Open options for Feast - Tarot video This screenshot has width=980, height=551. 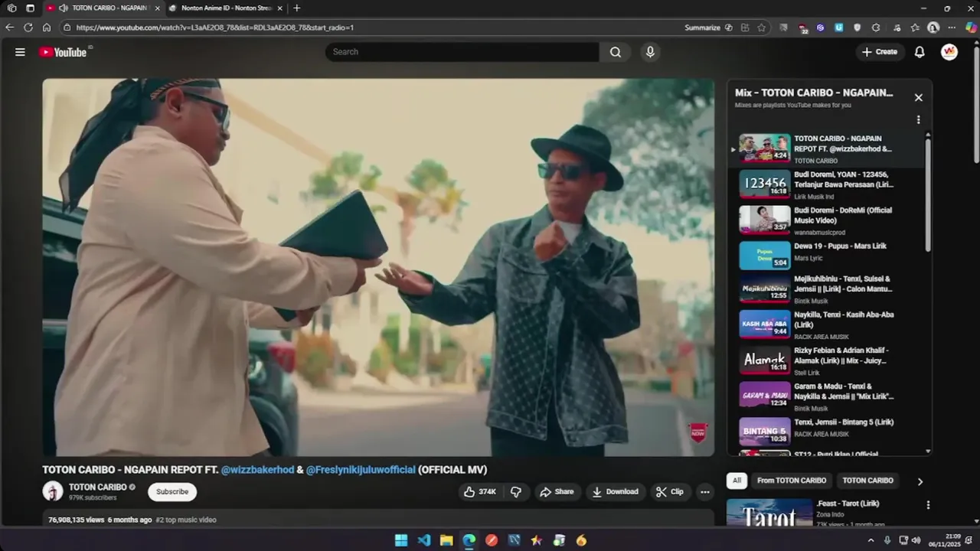(928, 505)
